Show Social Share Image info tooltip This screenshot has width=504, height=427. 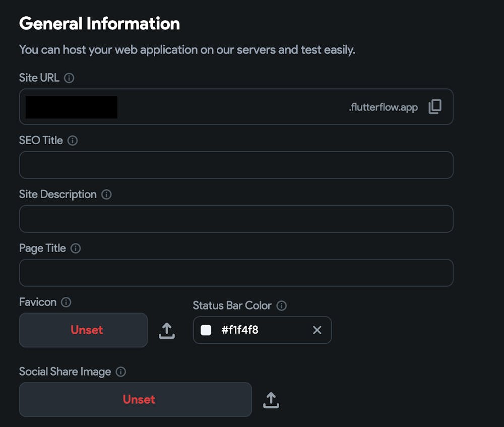point(121,372)
